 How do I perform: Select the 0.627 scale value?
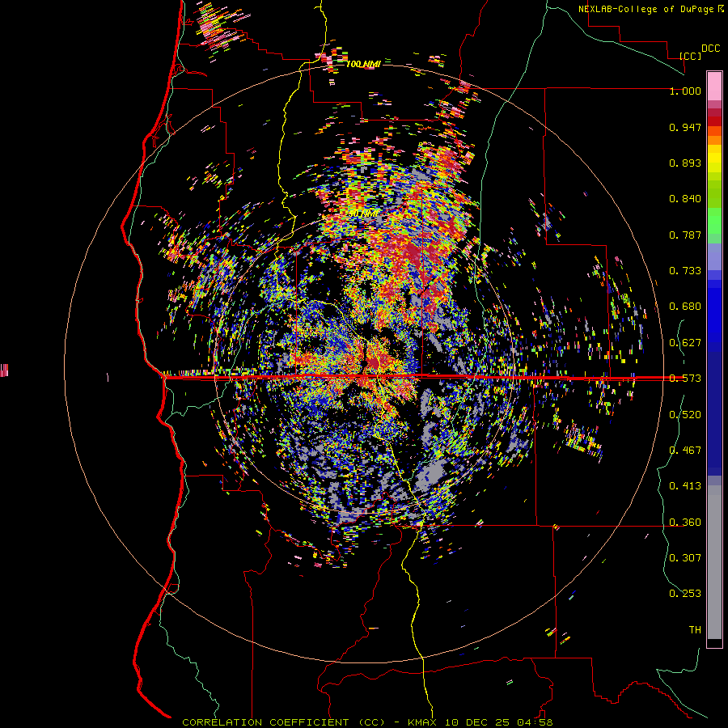(x=685, y=343)
